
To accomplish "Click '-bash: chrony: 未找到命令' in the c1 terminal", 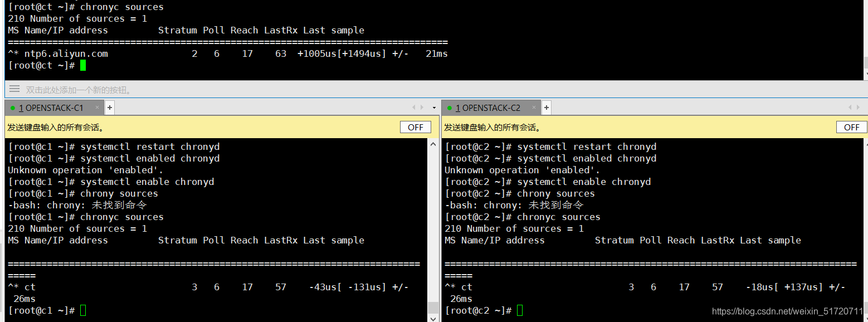I will (77, 205).
